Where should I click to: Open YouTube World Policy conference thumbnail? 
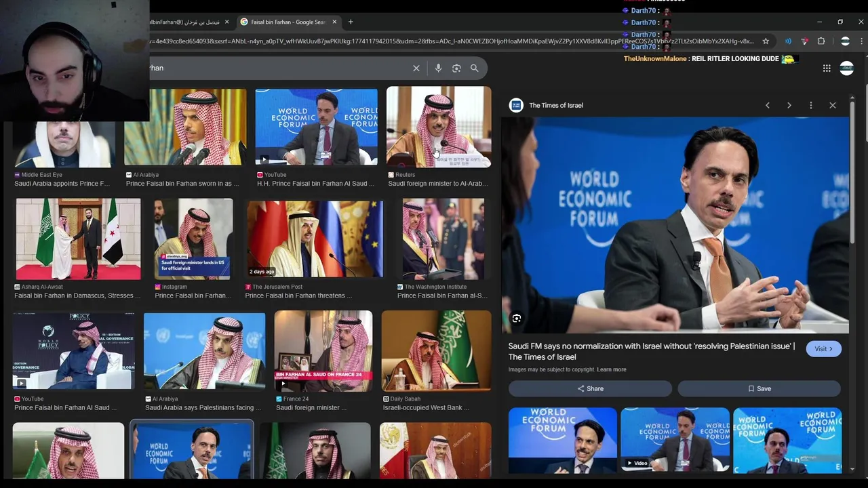pyautogui.click(x=73, y=351)
